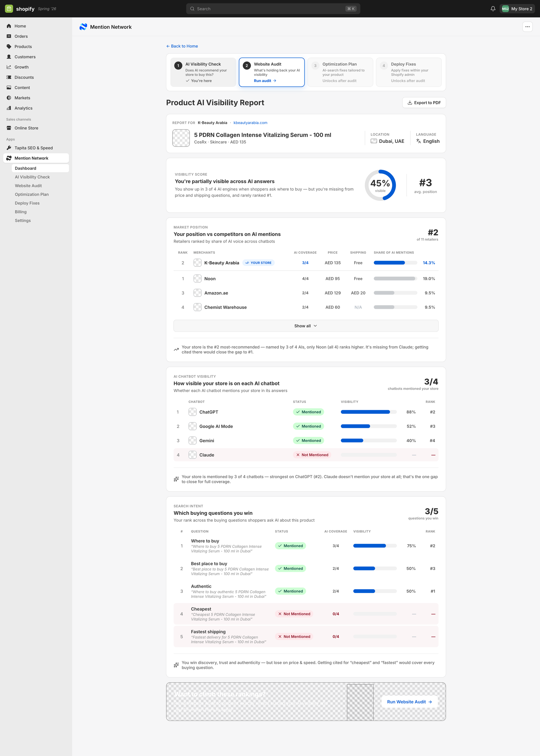The image size is (540, 756).
Task: Click the Customers person icon
Action: 9,57
